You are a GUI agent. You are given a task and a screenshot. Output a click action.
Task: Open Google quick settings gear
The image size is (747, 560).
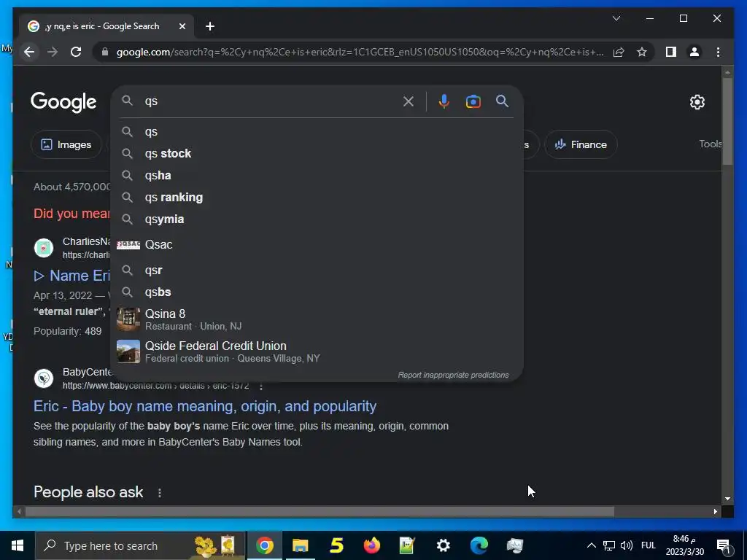(x=697, y=102)
